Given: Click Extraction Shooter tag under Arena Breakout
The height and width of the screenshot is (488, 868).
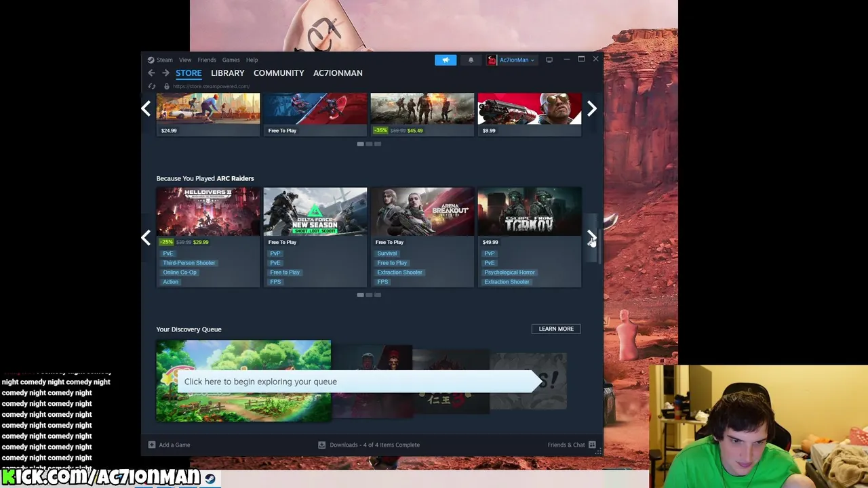Looking at the screenshot, I should pos(399,272).
